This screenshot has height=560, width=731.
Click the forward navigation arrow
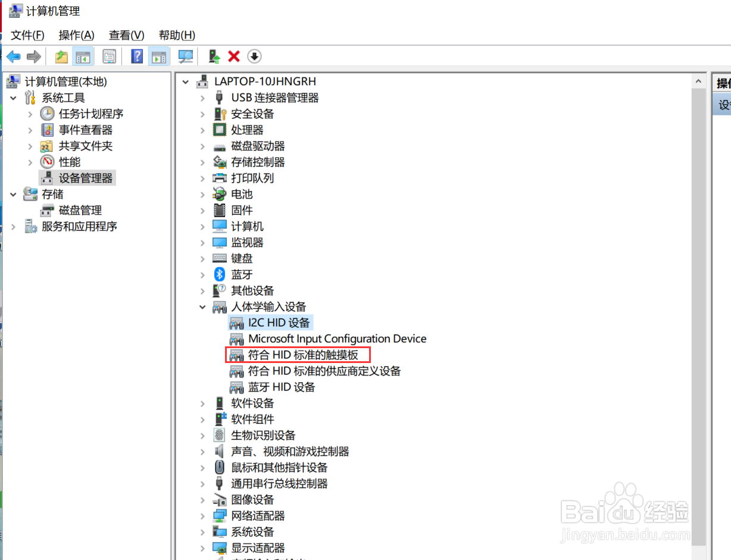pos(33,56)
